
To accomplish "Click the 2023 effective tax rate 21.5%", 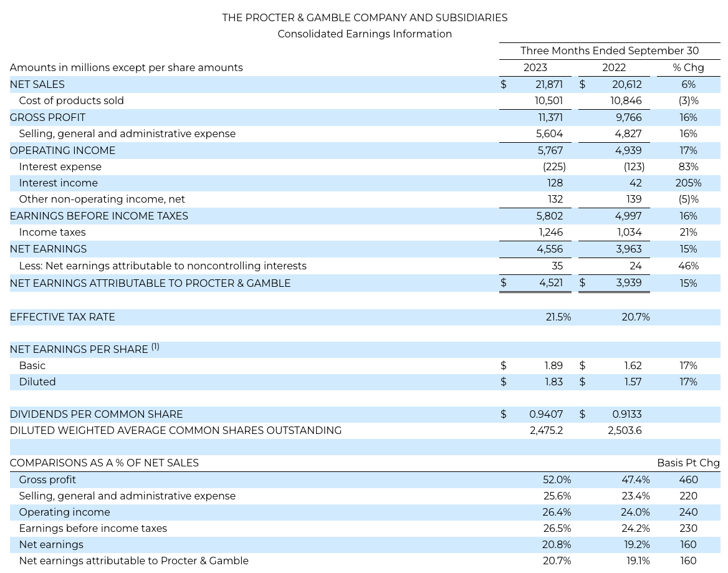I will click(558, 317).
